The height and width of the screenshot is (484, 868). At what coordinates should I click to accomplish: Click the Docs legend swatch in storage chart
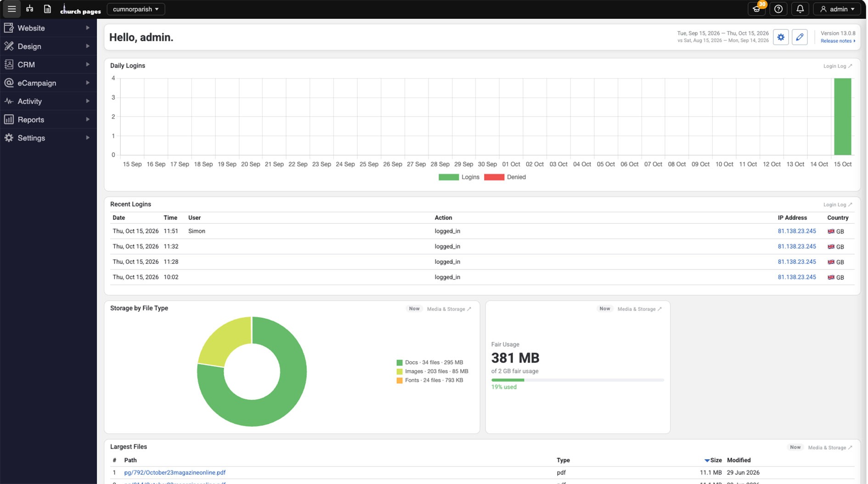[x=400, y=363]
